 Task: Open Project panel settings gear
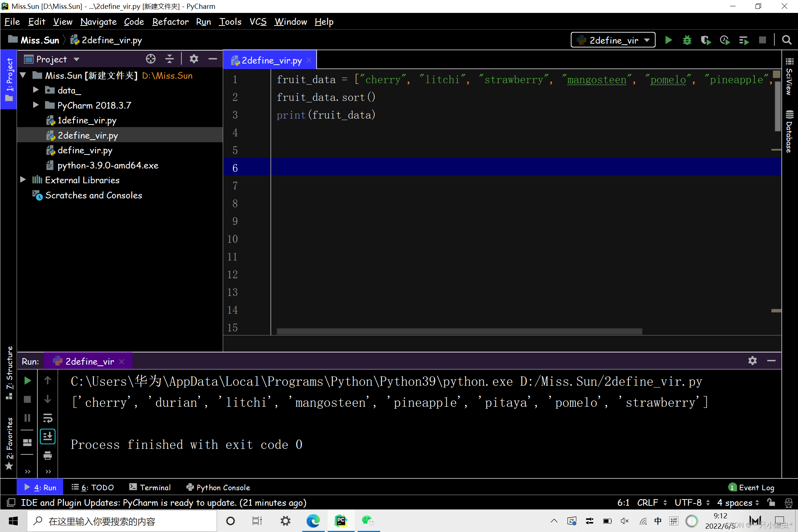[x=194, y=59]
